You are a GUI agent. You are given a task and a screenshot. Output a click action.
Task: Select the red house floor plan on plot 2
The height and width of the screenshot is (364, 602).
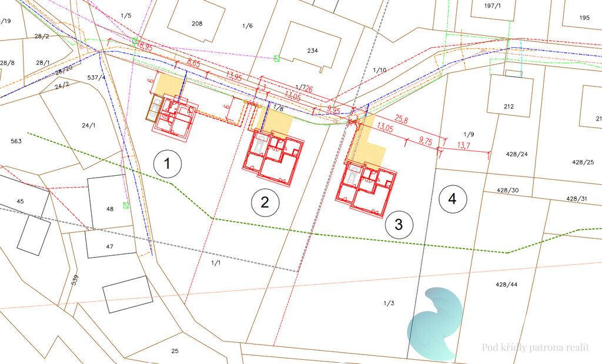click(273, 158)
